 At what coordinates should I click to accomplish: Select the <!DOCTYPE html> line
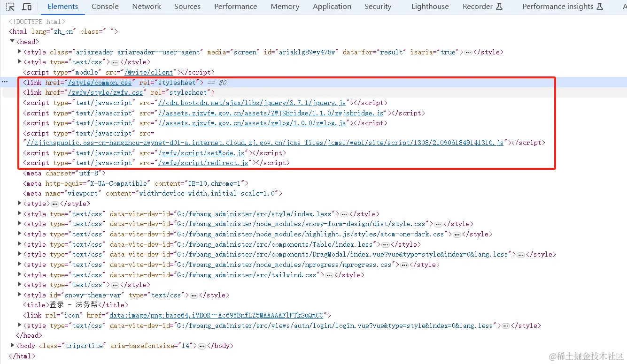37,22
